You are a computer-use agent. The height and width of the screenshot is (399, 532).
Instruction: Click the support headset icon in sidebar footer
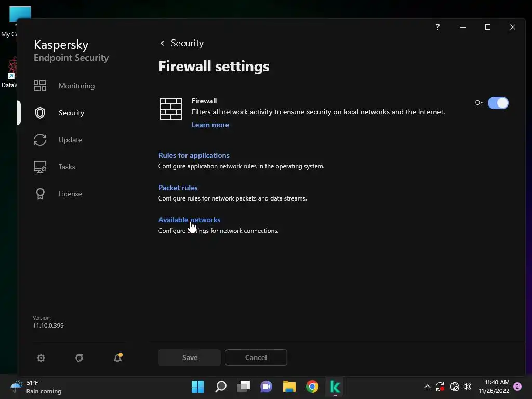click(x=79, y=357)
